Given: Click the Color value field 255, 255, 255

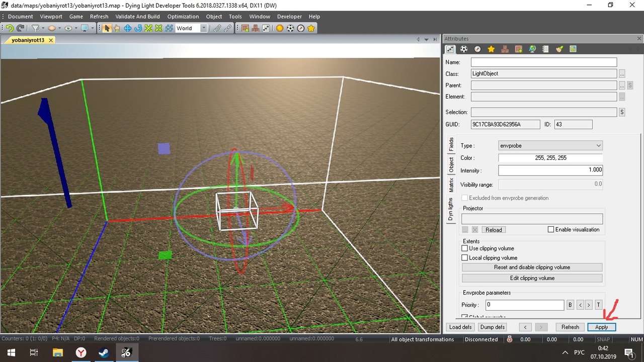Looking at the screenshot, I should coord(550,158).
